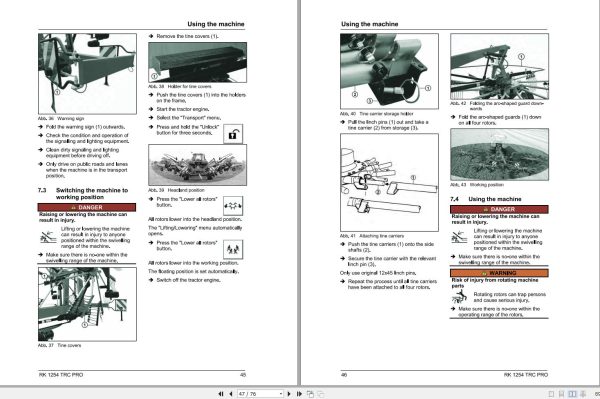Click the Abb. 40 tine carrier storage holder image
The image size is (600, 399).
pyautogui.click(x=389, y=71)
